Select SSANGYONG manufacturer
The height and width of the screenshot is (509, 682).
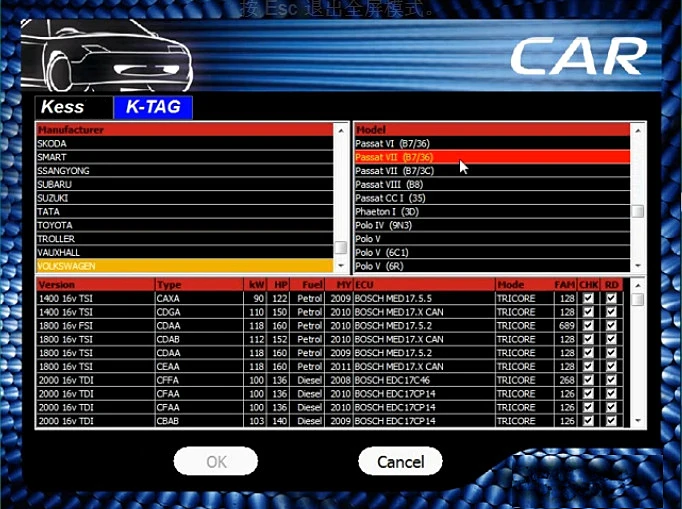pyautogui.click(x=185, y=171)
